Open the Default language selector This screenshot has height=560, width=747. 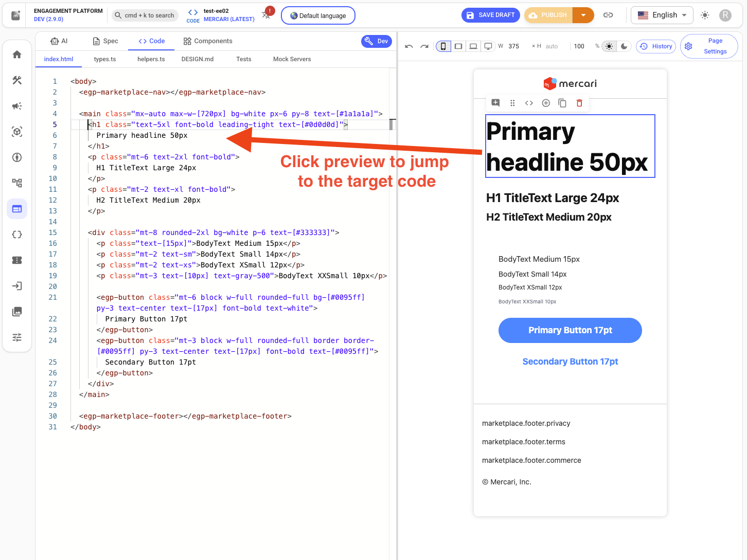click(318, 15)
